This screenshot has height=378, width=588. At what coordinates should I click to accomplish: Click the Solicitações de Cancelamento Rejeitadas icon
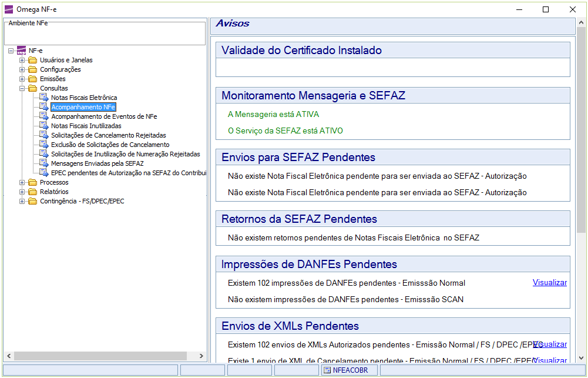click(43, 135)
